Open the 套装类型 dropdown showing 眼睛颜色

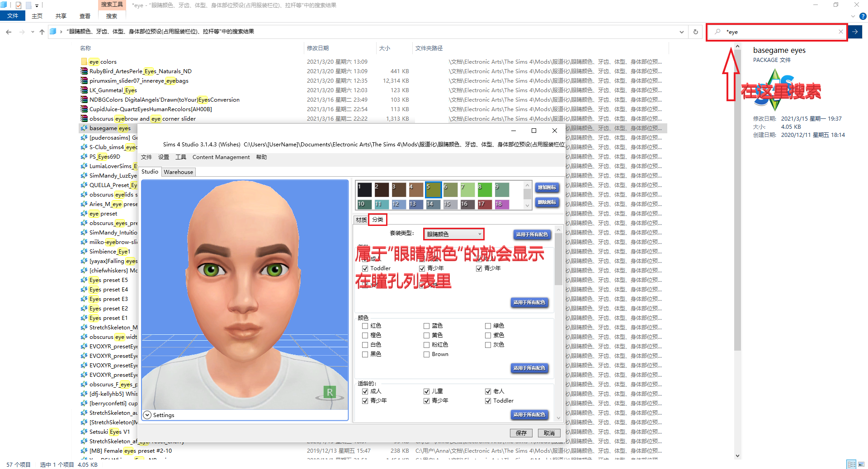(454, 234)
